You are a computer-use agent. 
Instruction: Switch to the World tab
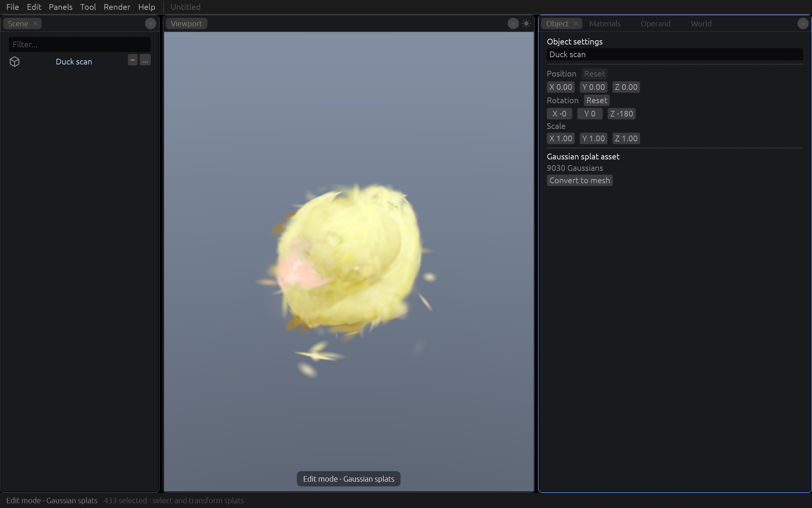[x=701, y=23]
